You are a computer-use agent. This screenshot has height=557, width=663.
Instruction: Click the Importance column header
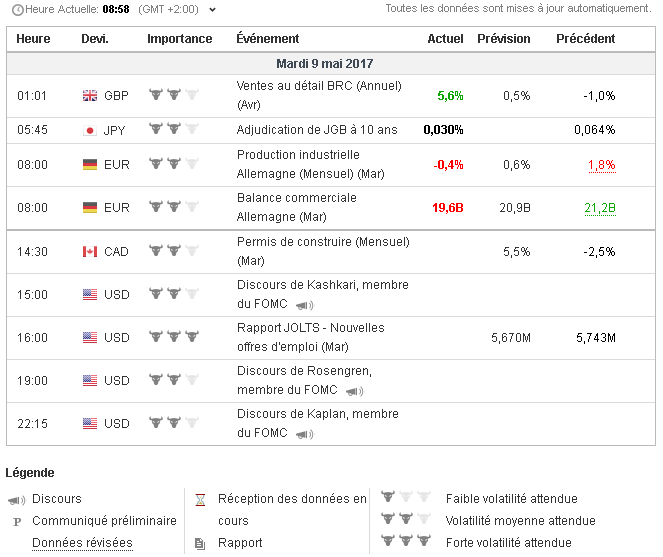[179, 39]
